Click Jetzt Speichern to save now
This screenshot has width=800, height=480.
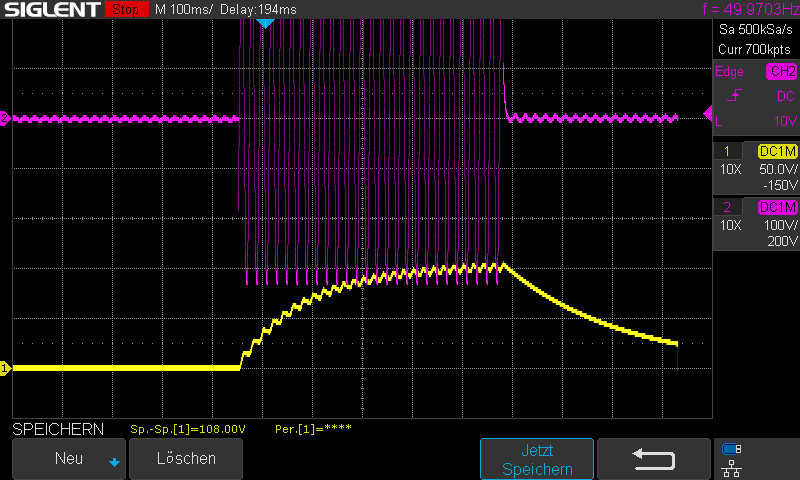click(x=537, y=459)
